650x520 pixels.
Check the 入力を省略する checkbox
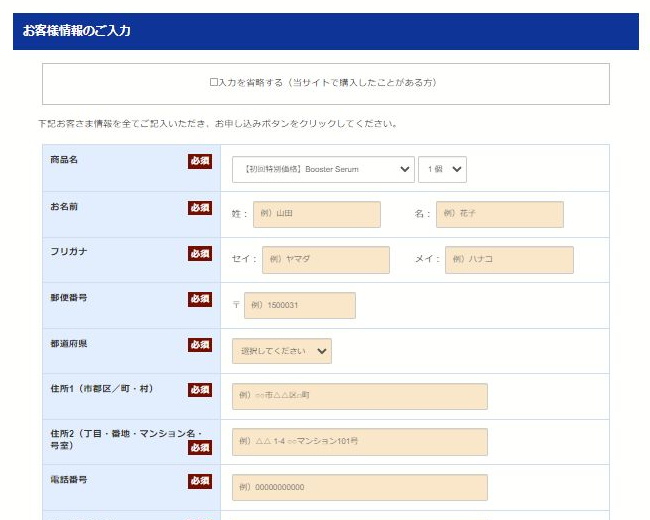(x=214, y=83)
